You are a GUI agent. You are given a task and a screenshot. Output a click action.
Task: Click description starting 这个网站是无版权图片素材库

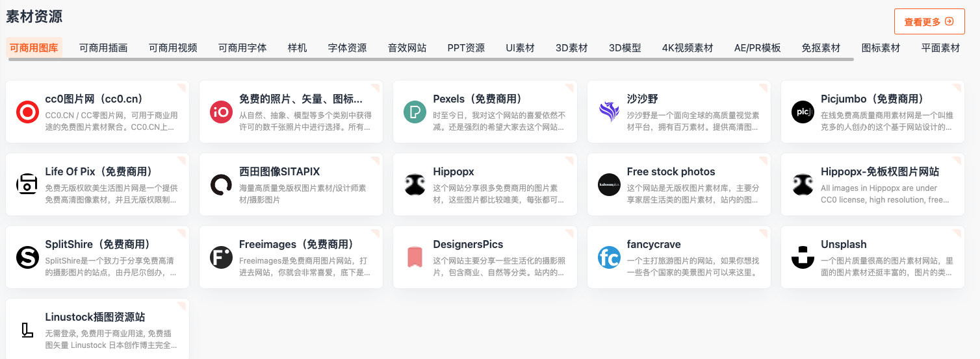(693, 194)
